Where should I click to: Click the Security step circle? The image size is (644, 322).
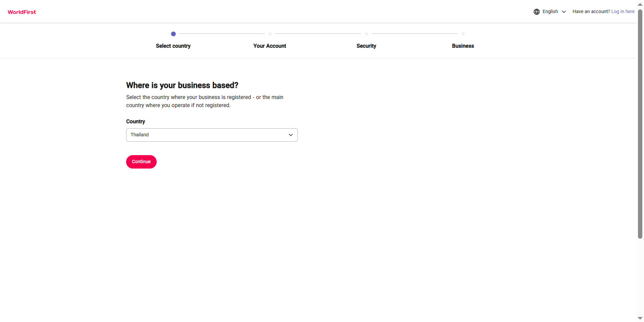pyautogui.click(x=367, y=34)
